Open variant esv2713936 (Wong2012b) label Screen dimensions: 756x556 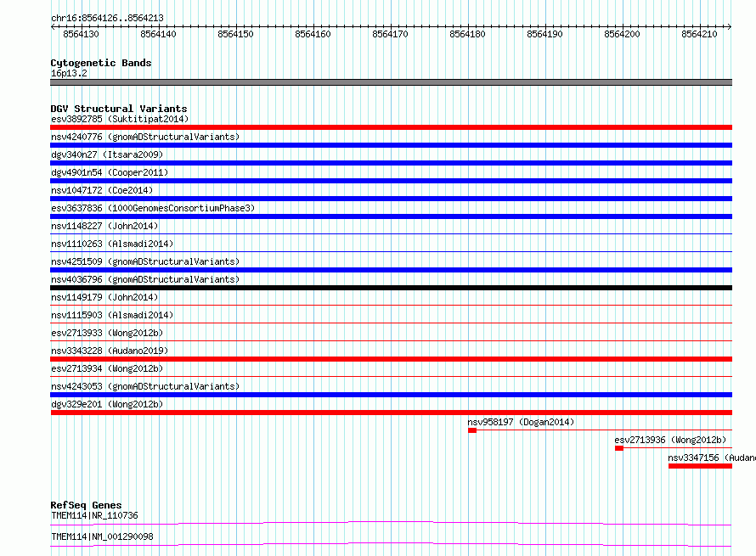670,440
